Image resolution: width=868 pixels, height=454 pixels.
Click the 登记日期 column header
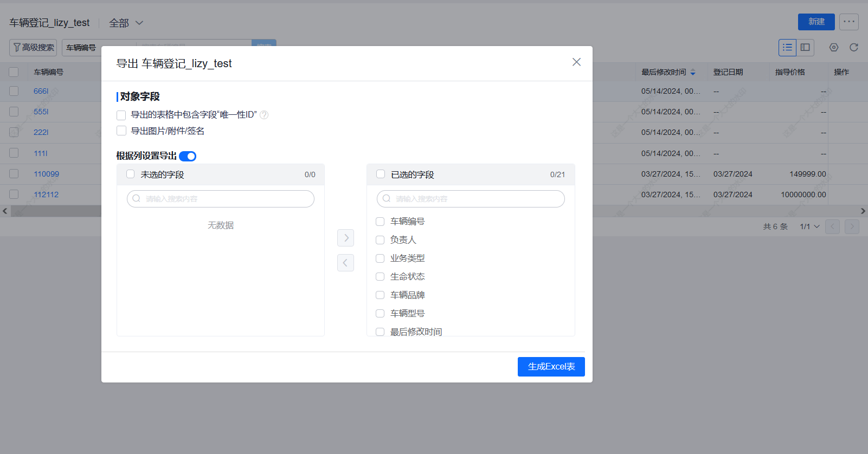coord(728,72)
